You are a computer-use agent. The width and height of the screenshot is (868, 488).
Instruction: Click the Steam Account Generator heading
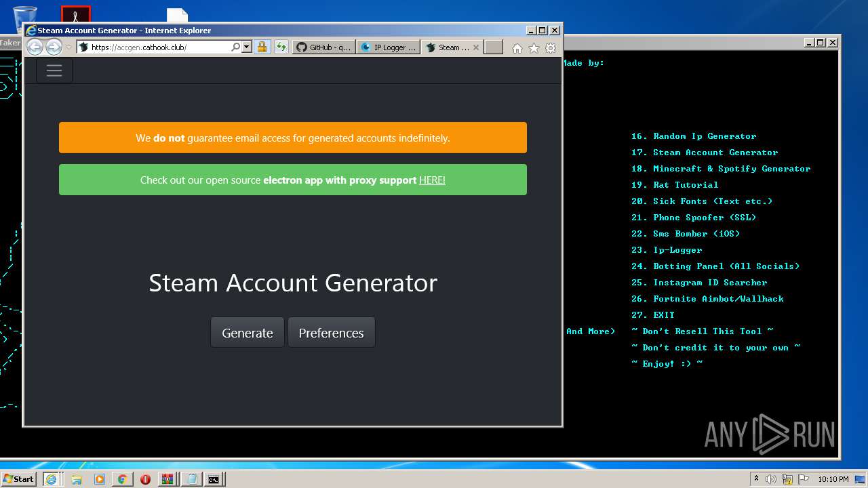(293, 283)
